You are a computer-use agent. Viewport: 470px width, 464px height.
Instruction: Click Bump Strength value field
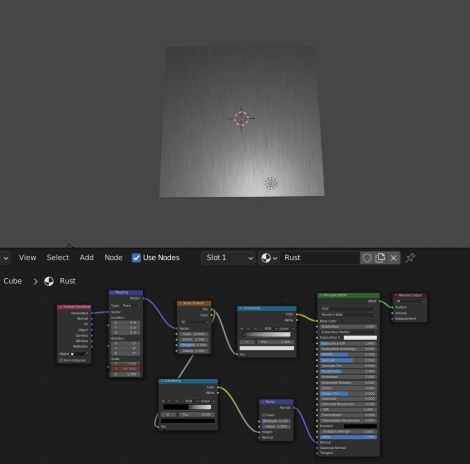tap(276, 421)
